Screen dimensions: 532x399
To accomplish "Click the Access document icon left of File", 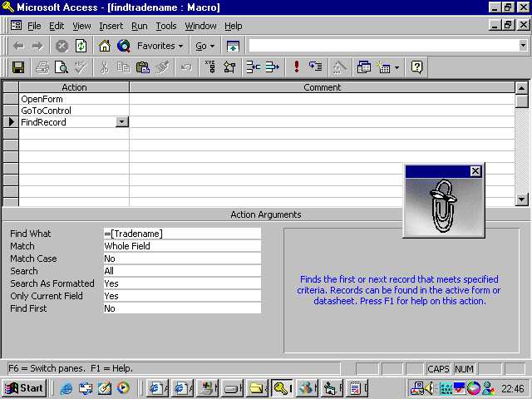I will click(16, 26).
